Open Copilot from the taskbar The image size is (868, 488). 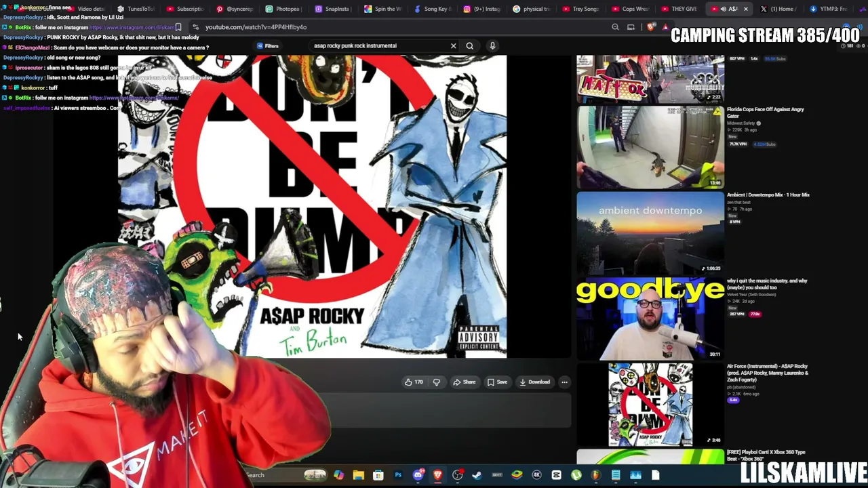(x=338, y=475)
